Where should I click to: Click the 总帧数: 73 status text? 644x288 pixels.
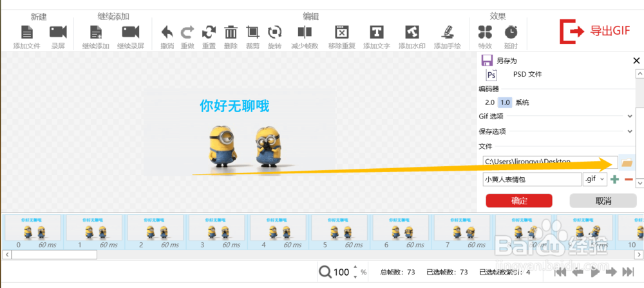tap(397, 272)
